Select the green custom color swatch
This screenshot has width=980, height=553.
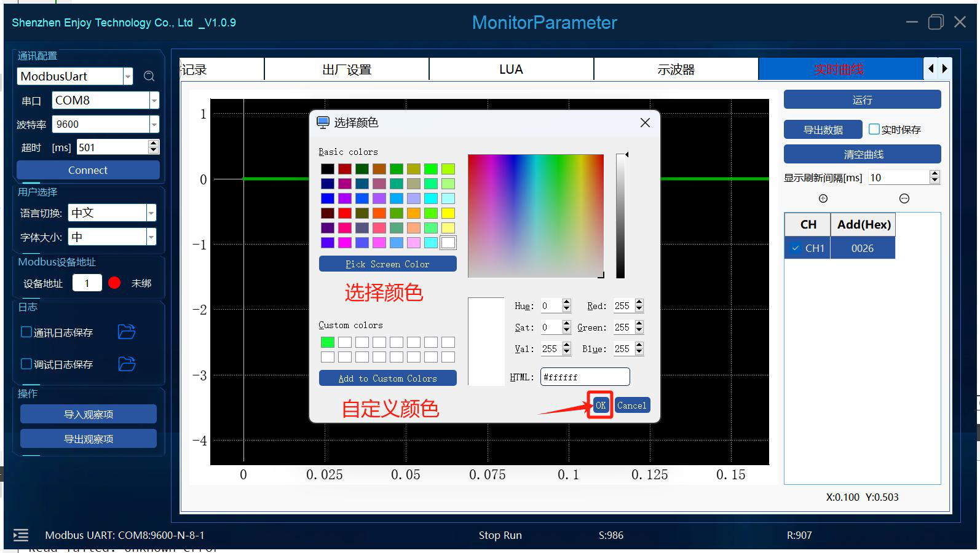(x=328, y=342)
